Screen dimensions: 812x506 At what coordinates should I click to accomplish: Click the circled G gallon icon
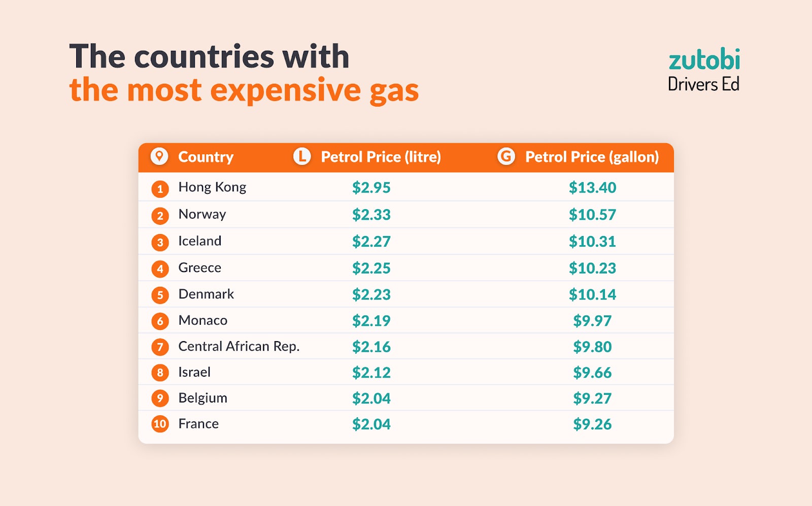pos(506,156)
